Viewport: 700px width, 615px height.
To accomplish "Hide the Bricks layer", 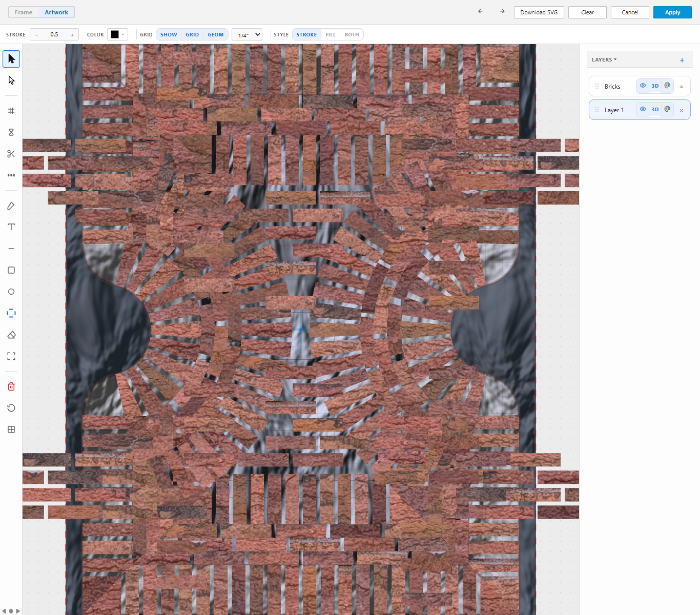I will tap(643, 86).
